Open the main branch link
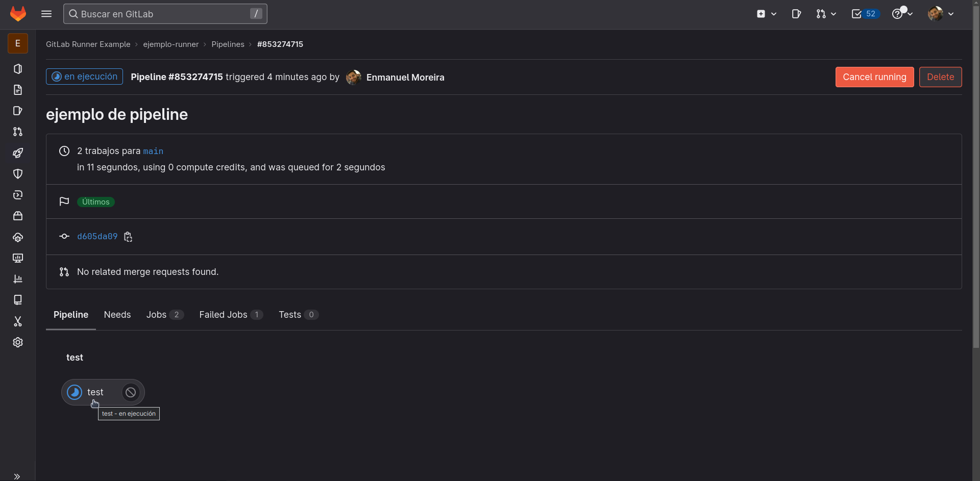The image size is (980, 481). click(x=153, y=151)
